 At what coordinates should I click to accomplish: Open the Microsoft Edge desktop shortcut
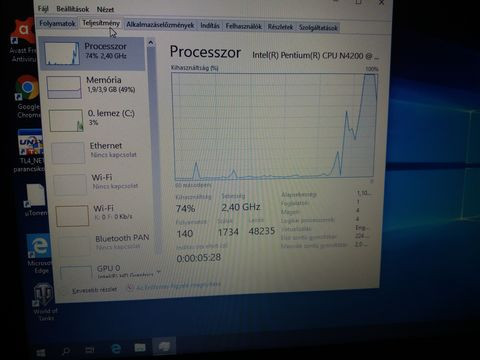[39, 253]
